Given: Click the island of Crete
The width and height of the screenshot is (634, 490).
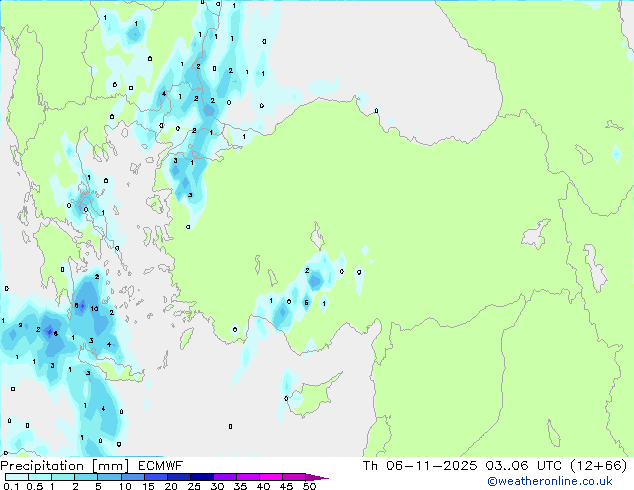Looking at the screenshot, I should 120,370.
